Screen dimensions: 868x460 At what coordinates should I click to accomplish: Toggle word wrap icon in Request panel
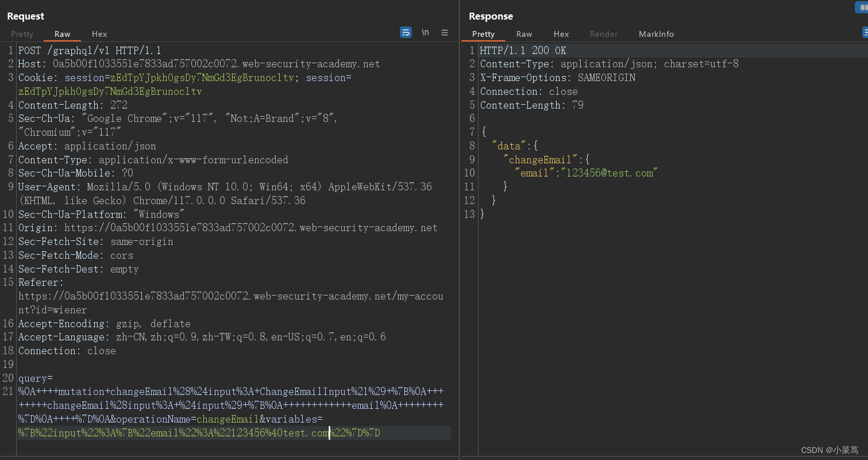406,32
